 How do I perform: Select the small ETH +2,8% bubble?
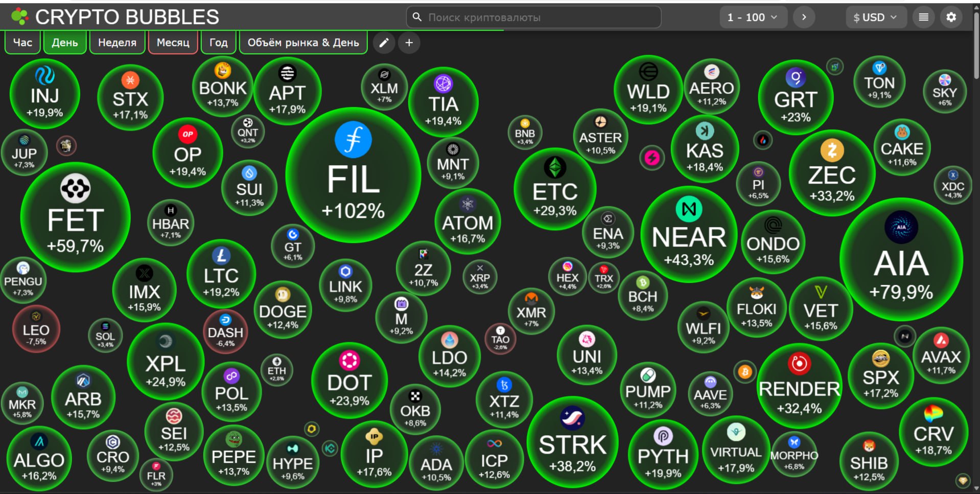[x=276, y=369]
